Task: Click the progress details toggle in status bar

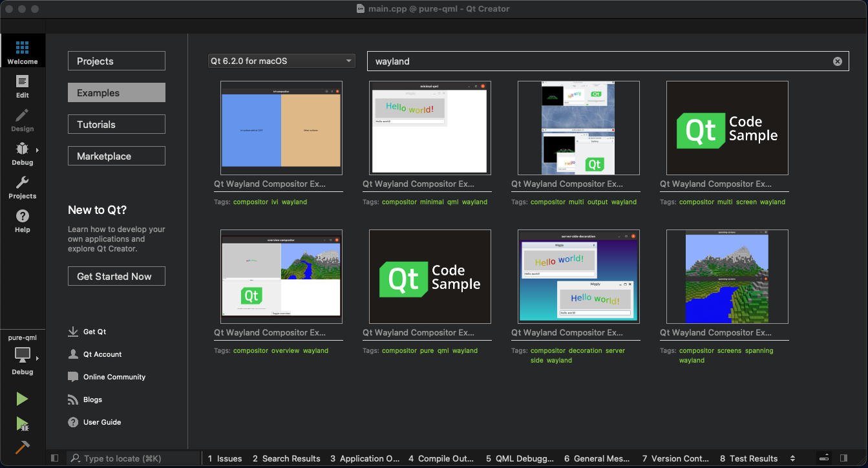Action: point(824,458)
